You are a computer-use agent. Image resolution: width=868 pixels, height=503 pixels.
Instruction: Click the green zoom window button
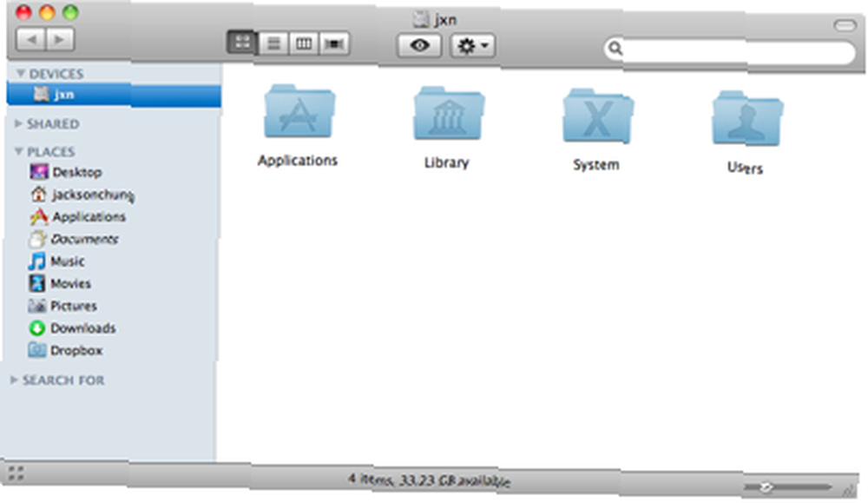[70, 12]
